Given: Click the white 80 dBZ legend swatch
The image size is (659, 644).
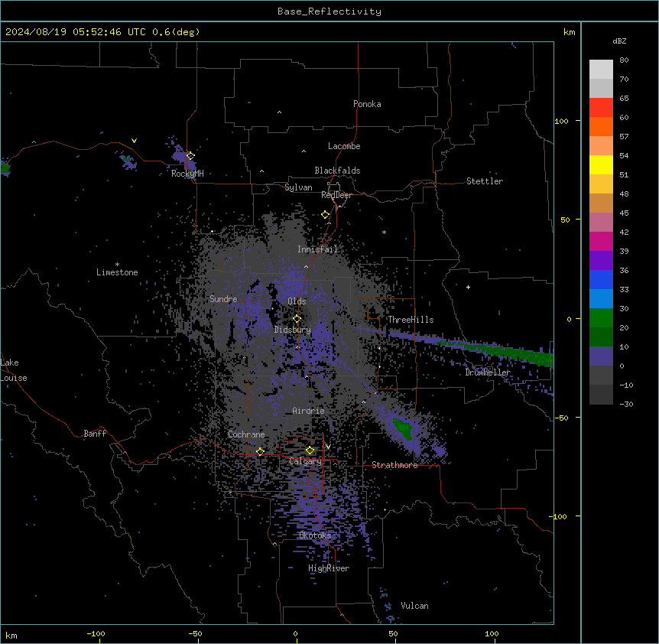Looking at the screenshot, I should click(601, 70).
